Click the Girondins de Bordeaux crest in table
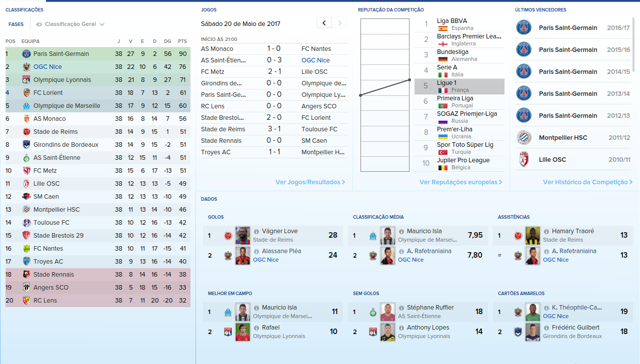This screenshot has height=364, width=640. tap(26, 144)
